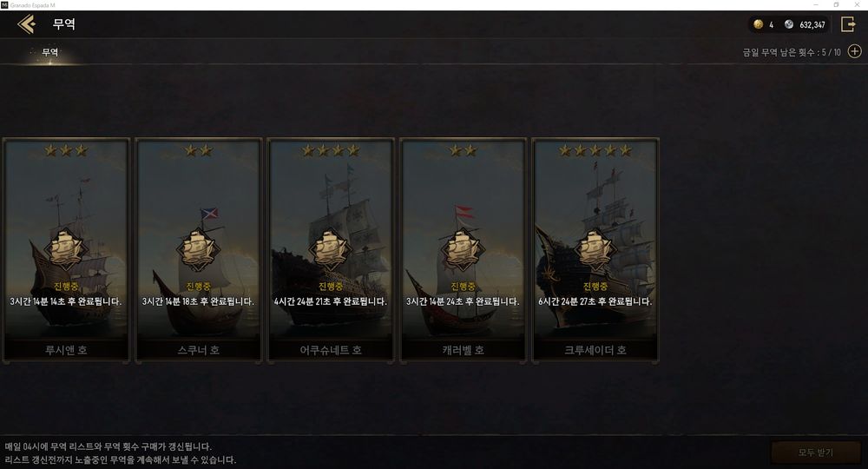Screen dimensions: 868x469
Task: Click ship emblem on 스쿠너 호 card
Action: [198, 250]
